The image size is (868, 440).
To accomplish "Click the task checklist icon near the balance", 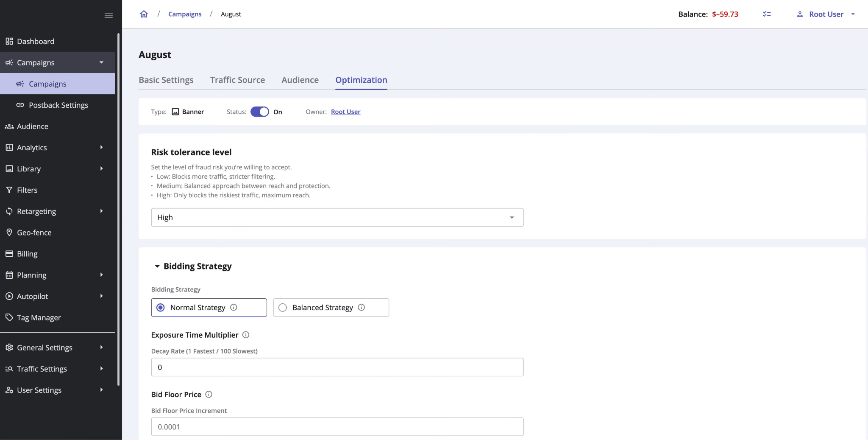I will coord(767,14).
